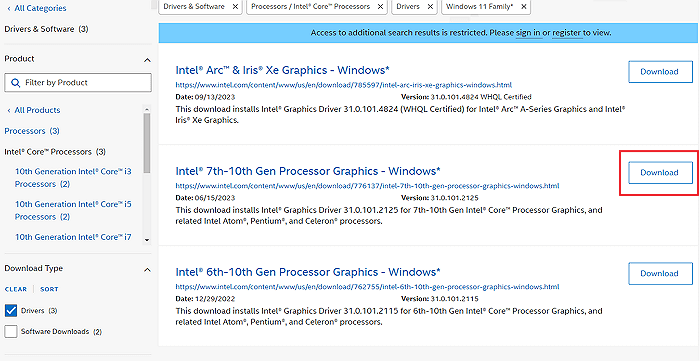Image resolution: width=700 pixels, height=361 pixels.
Task: Remove the Drivers filter chip
Action: (430, 7)
